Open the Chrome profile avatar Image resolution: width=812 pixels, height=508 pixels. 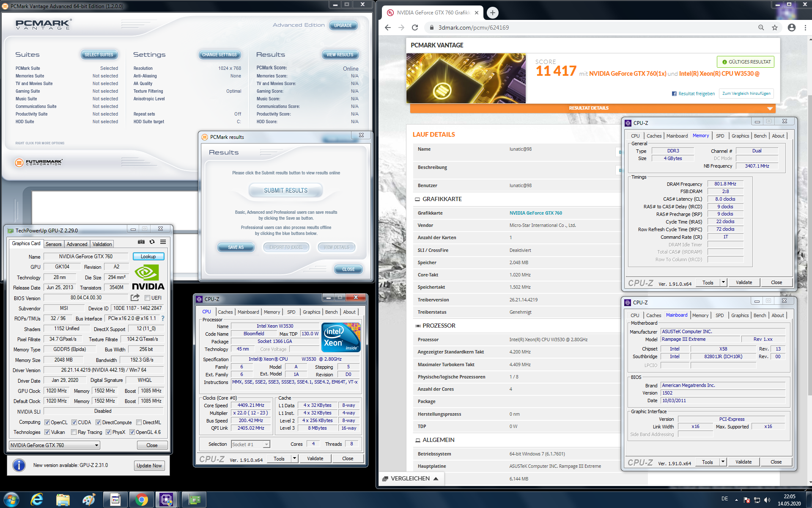[792, 28]
